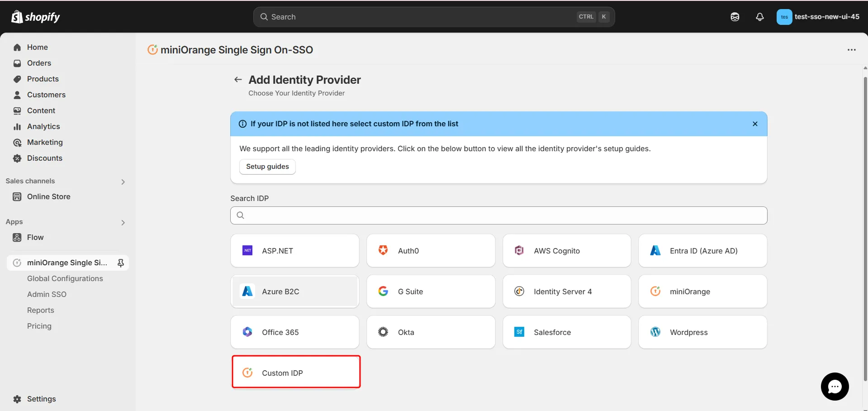
Task: Click the miniOrange logo in page header
Action: (153, 50)
